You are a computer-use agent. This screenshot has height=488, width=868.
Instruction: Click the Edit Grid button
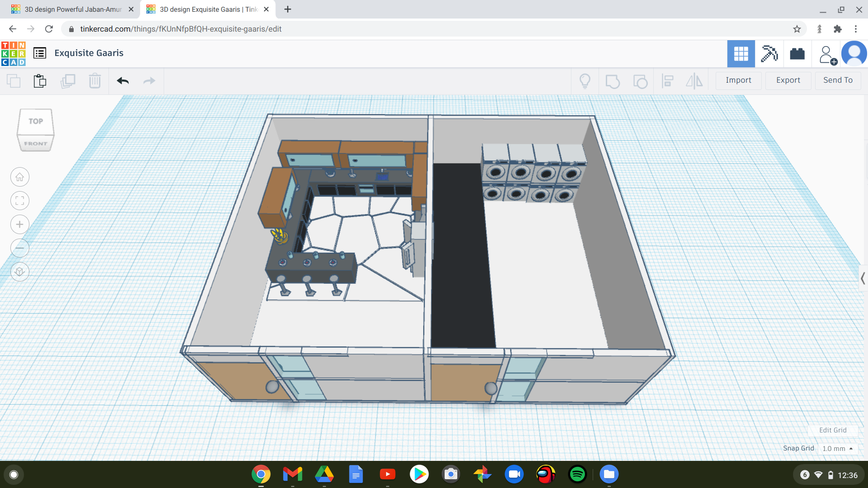[833, 430]
